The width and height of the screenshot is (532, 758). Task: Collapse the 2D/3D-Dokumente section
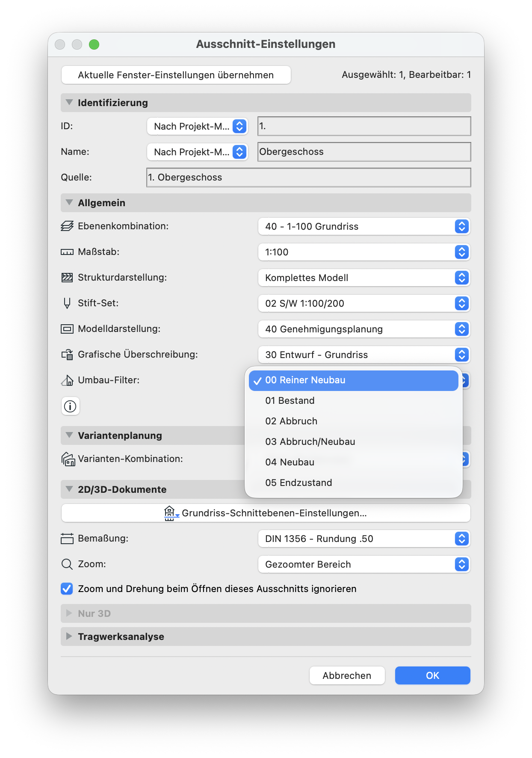point(69,489)
